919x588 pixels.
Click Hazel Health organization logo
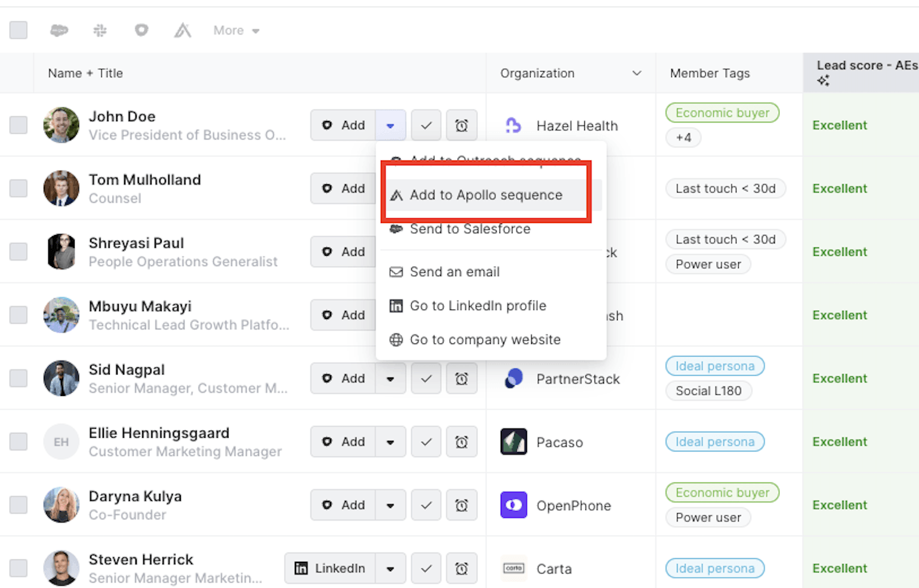click(x=513, y=125)
